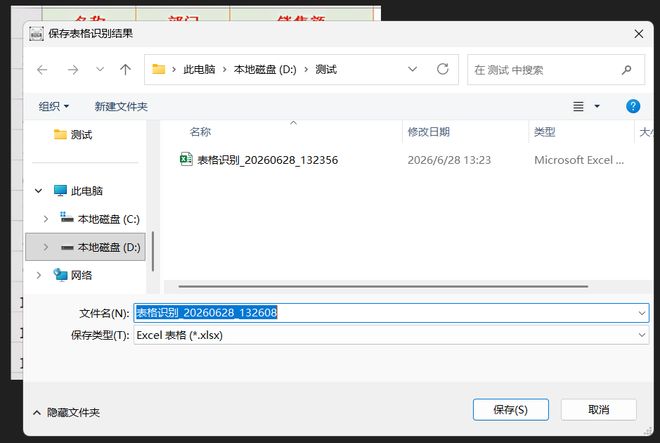
Task: Expand the 网络 node
Action: pos(38,275)
